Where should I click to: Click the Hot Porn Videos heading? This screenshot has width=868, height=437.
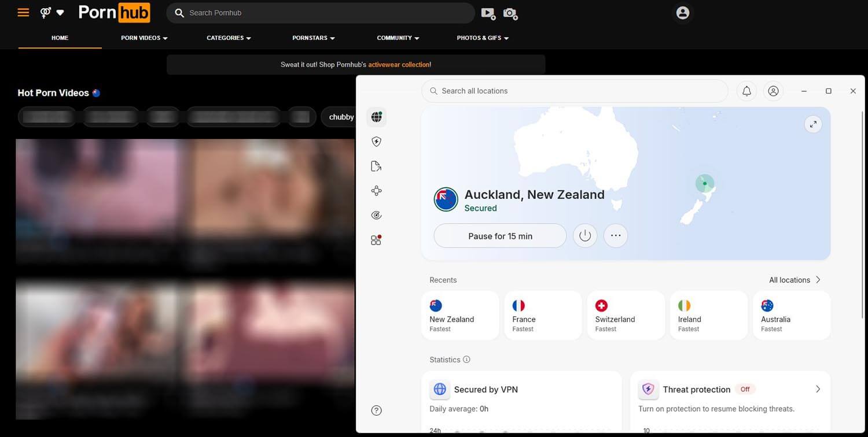click(53, 93)
